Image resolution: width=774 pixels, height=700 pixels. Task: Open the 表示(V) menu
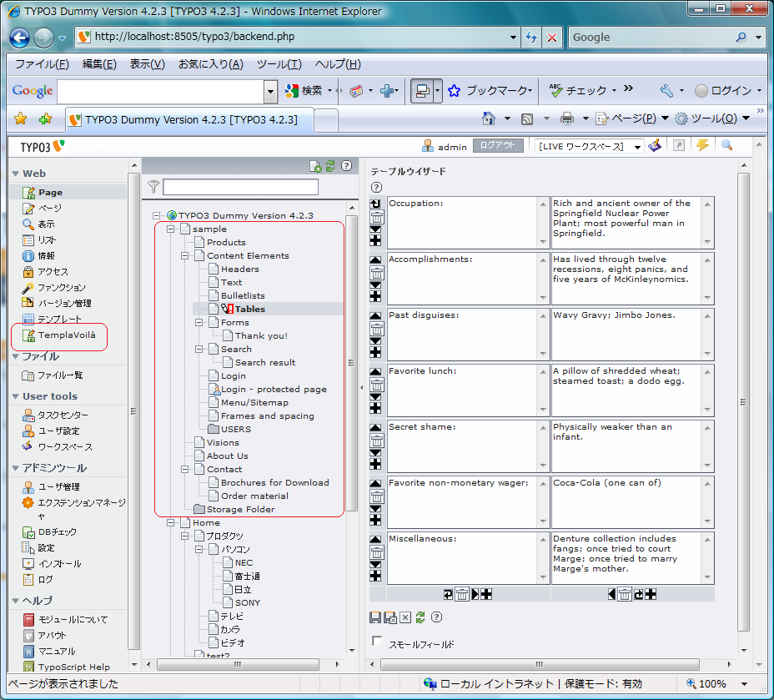coord(147,64)
